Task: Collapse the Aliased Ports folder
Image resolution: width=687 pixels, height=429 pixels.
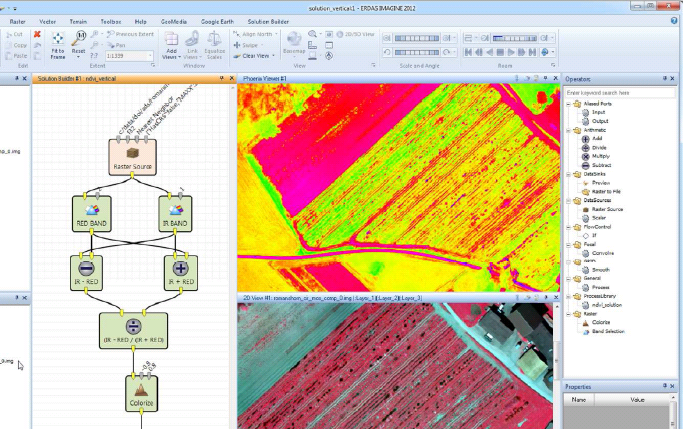Action: (569, 104)
